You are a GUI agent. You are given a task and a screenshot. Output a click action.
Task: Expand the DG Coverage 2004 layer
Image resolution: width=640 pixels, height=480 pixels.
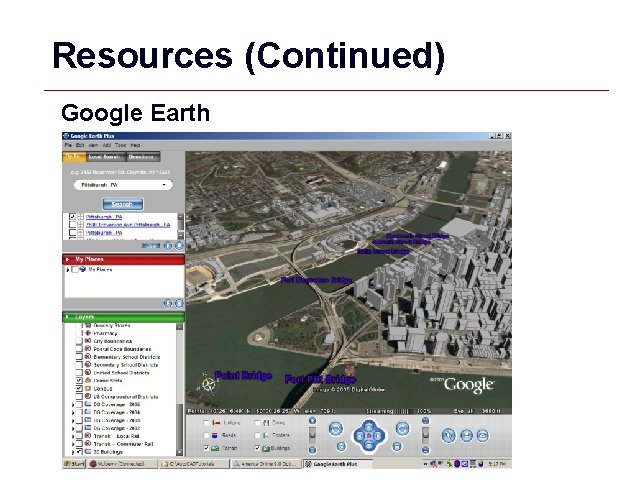(73, 413)
